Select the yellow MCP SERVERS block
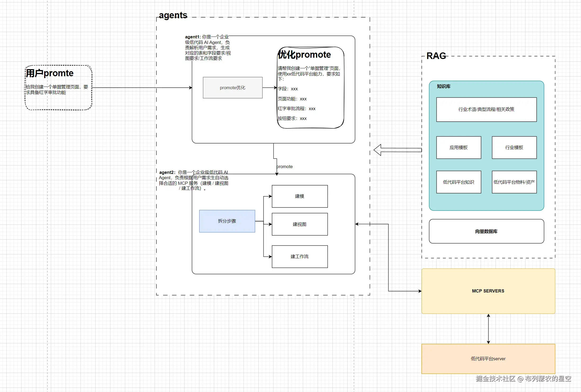The image size is (581, 392). (488, 291)
